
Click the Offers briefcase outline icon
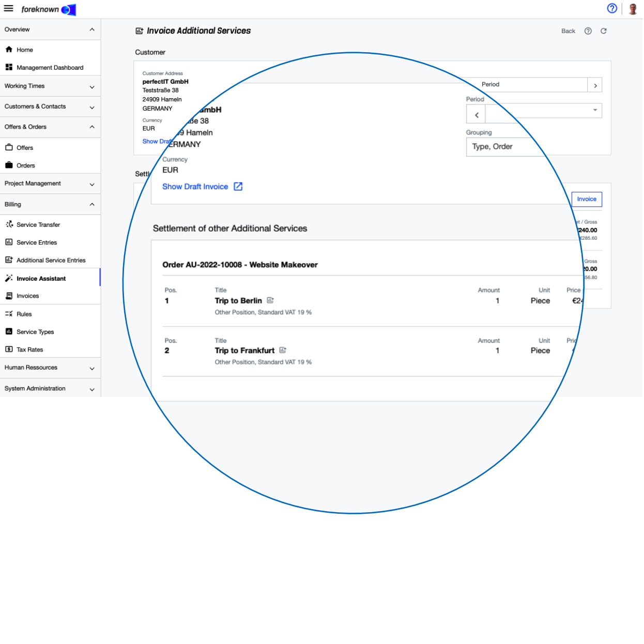pos(9,147)
